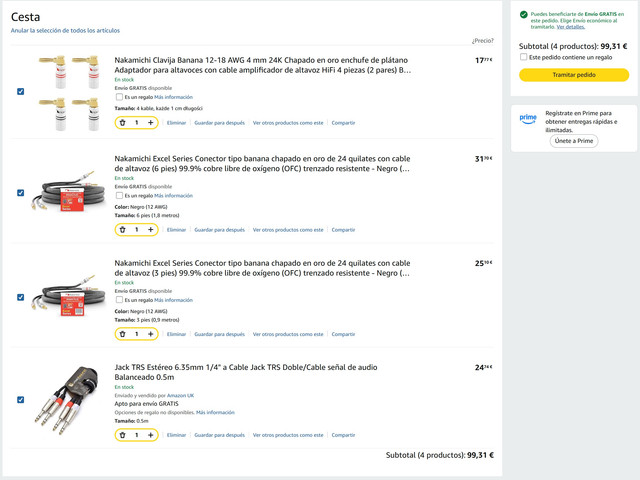
Task: Click the 3 pies speaker cable thumbnail
Action: click(x=68, y=296)
